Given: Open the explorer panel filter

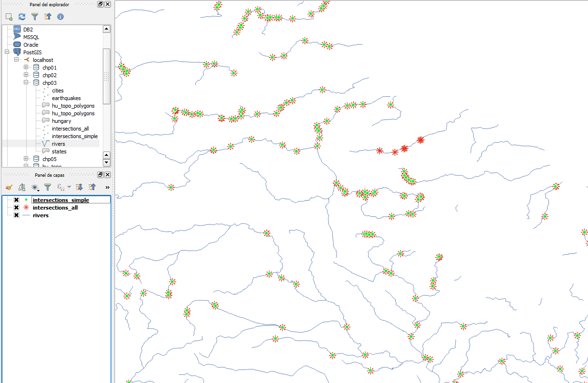Looking at the screenshot, I should [35, 17].
